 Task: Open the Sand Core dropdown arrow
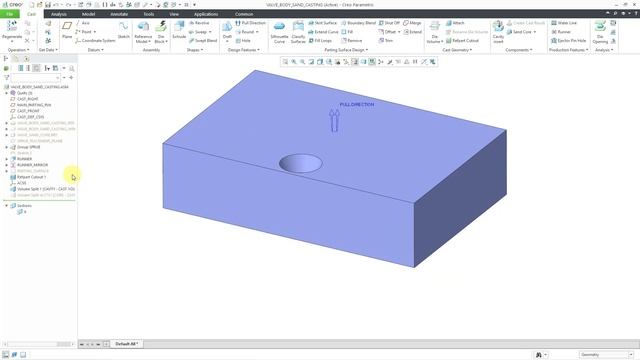[535, 32]
